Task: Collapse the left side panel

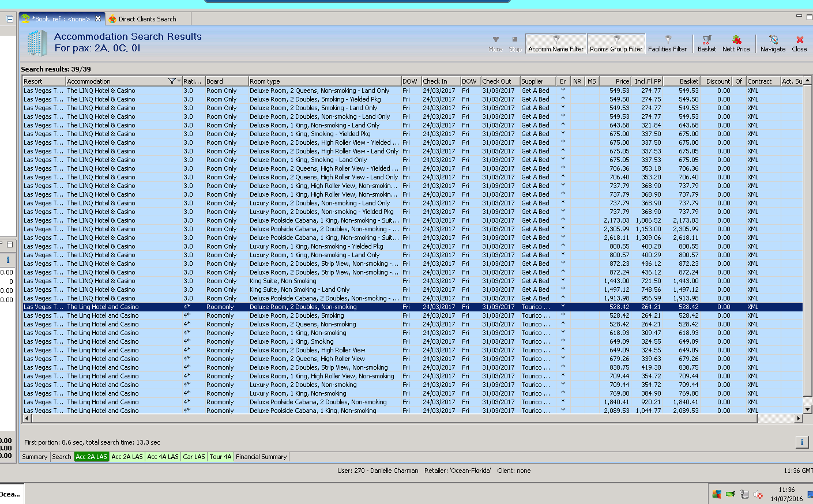Action: click(10, 19)
